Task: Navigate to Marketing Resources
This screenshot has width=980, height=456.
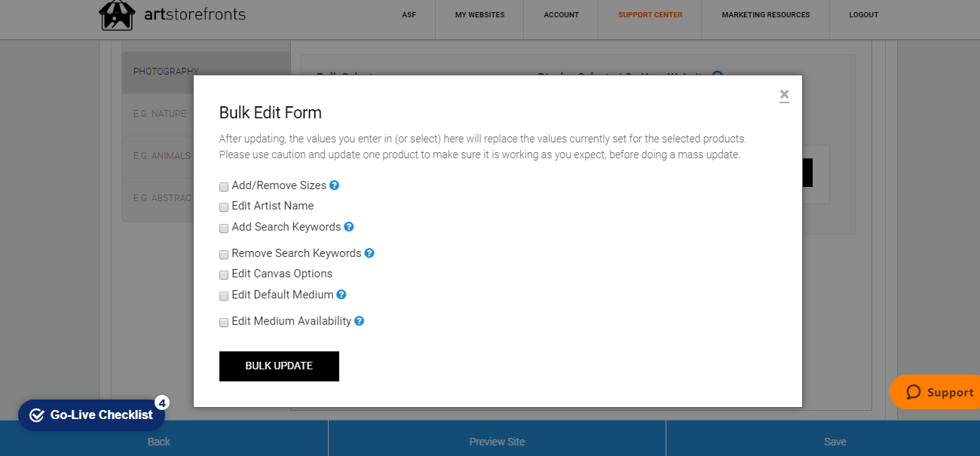Action: [x=764, y=14]
